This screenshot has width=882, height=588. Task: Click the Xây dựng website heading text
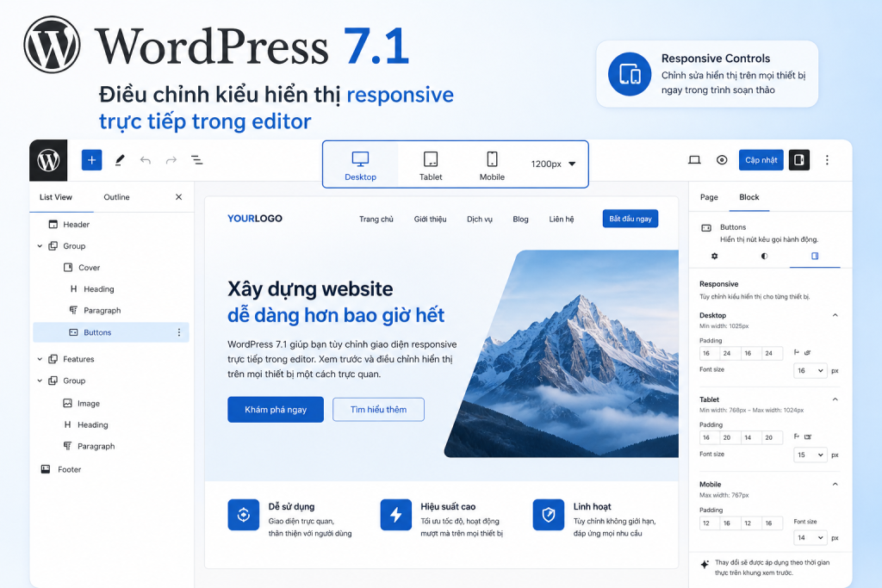310,289
